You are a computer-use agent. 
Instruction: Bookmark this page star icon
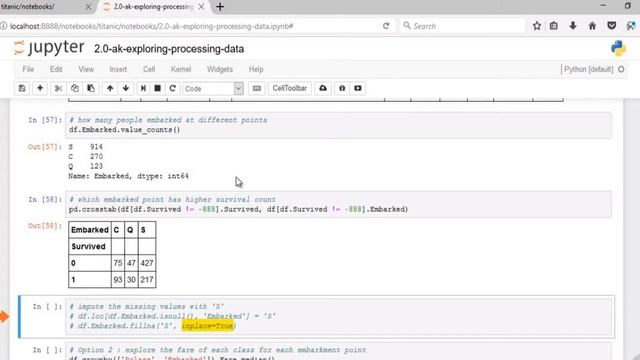[537, 26]
